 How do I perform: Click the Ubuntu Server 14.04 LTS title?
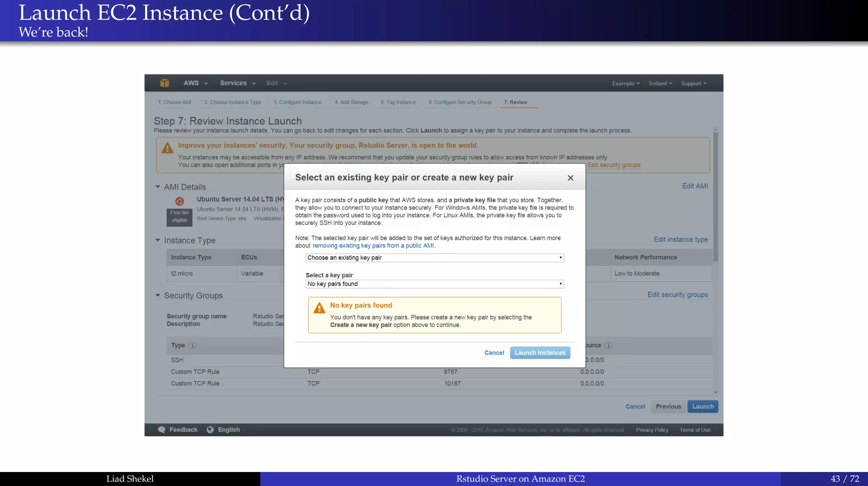click(x=240, y=199)
